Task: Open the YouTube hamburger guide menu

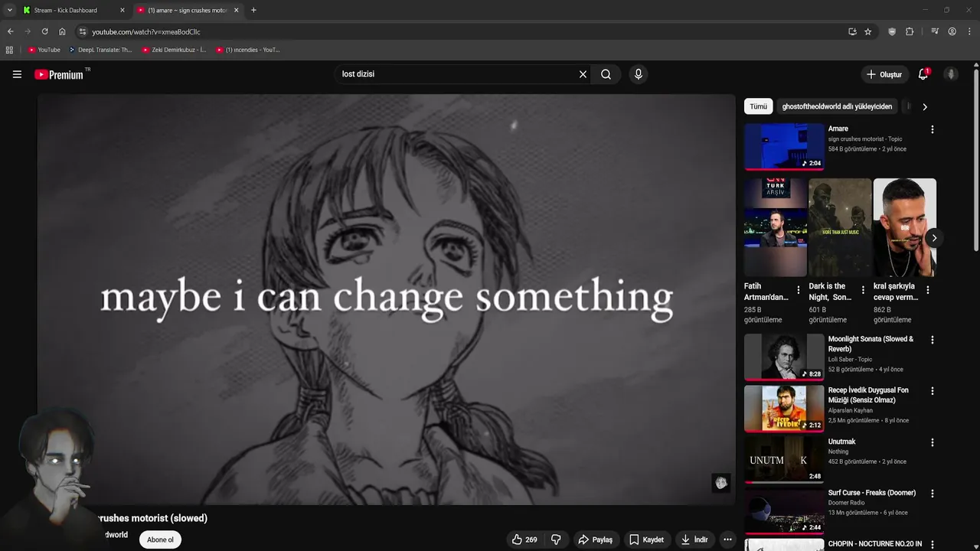Action: point(17,74)
